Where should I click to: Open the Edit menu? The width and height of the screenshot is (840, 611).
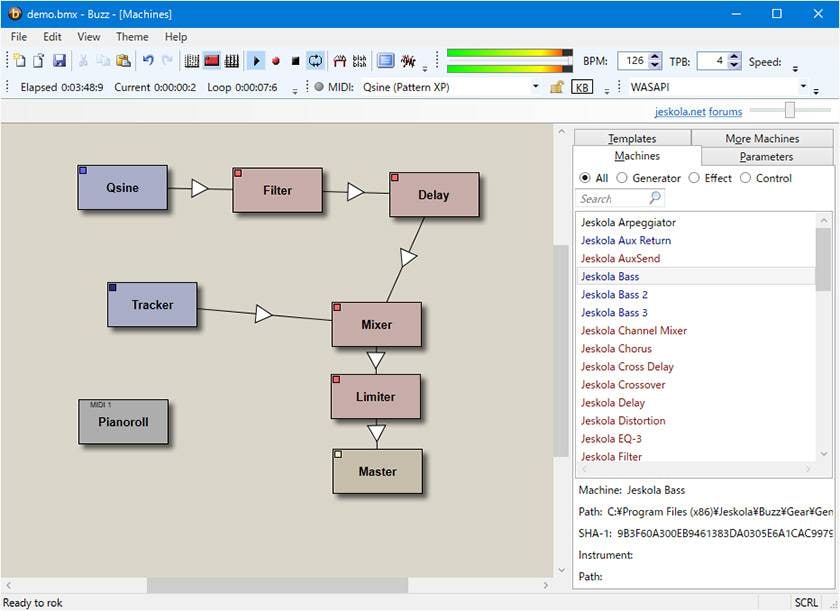point(52,37)
